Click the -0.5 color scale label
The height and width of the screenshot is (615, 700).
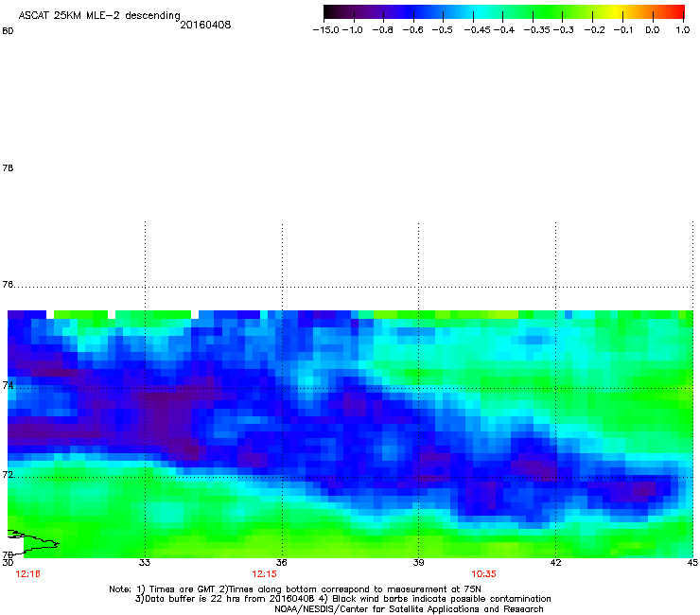pyautogui.click(x=442, y=30)
